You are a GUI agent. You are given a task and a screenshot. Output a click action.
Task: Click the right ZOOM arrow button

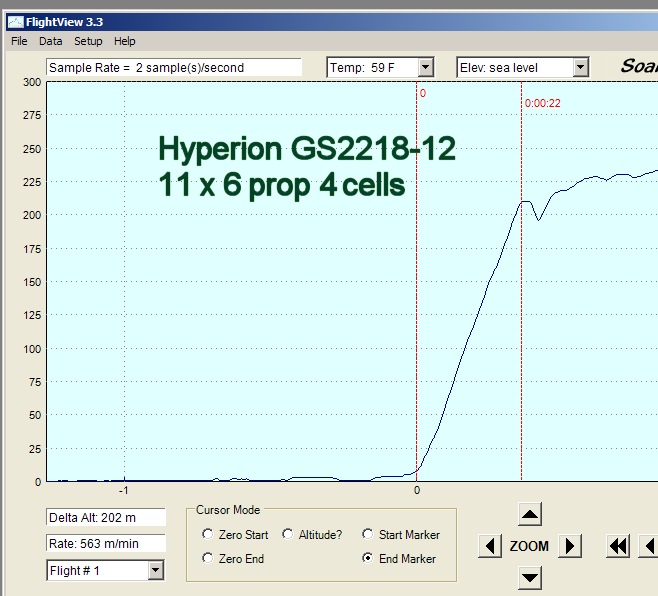(x=570, y=546)
